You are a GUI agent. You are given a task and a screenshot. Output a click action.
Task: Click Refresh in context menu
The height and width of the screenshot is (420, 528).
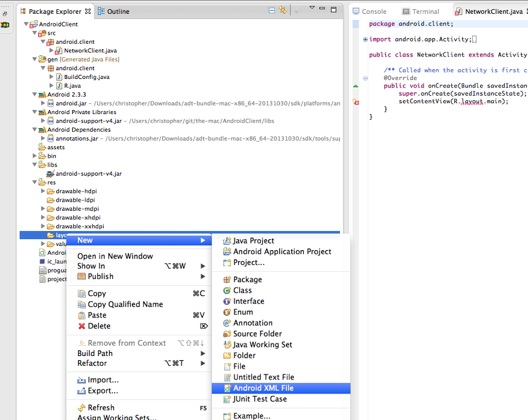tap(139, 407)
